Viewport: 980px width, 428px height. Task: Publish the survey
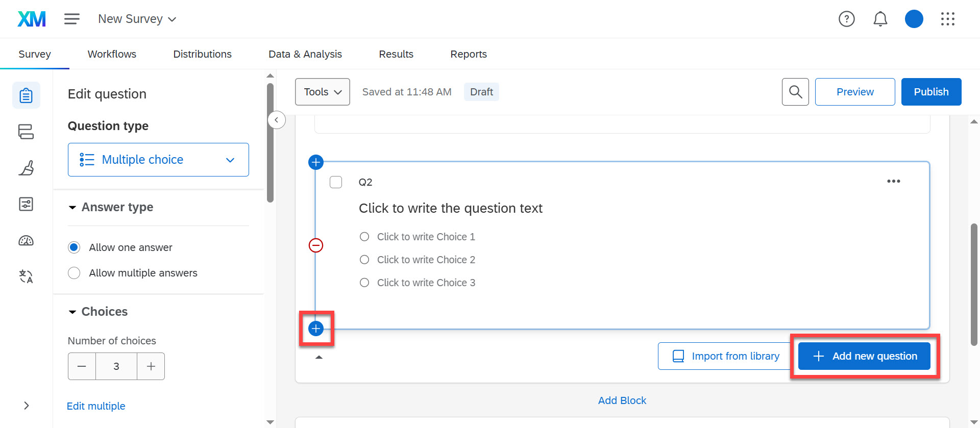(931, 92)
